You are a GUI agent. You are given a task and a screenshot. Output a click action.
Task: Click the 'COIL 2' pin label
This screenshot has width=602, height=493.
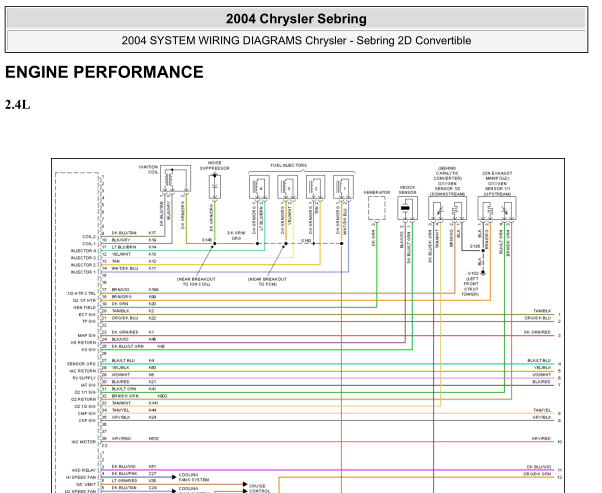89,237
